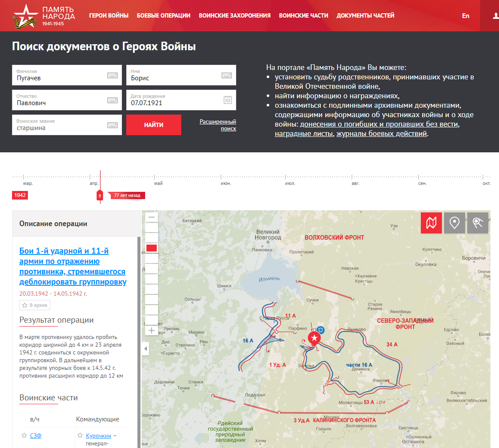Click the red Найти button

pos(154,125)
